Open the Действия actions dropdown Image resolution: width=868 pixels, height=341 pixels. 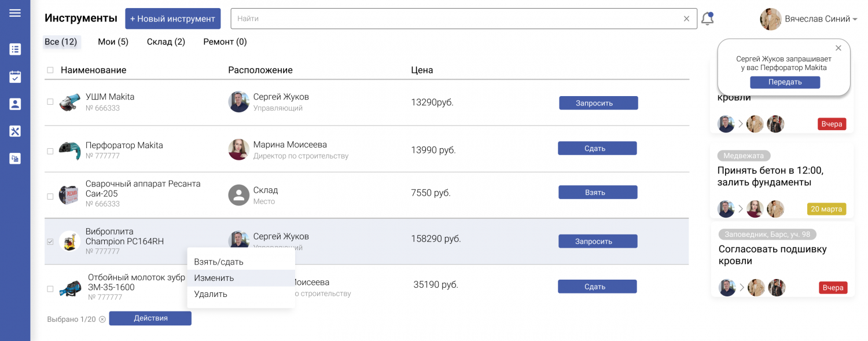tap(150, 318)
